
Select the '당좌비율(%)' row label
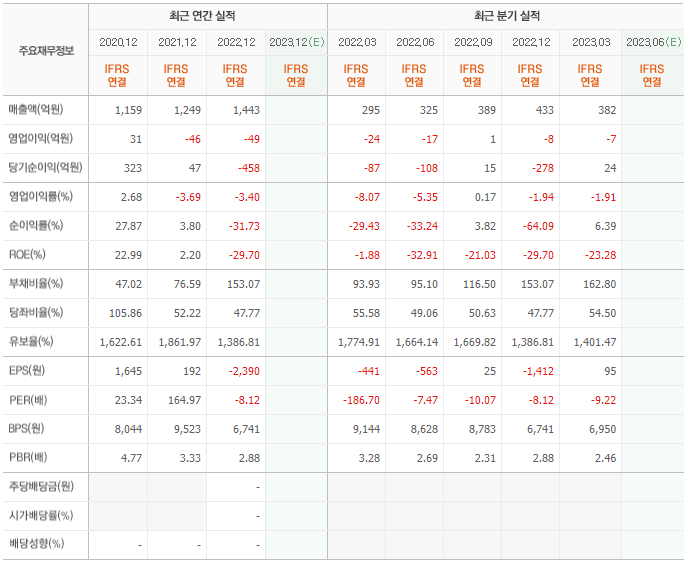36,313
